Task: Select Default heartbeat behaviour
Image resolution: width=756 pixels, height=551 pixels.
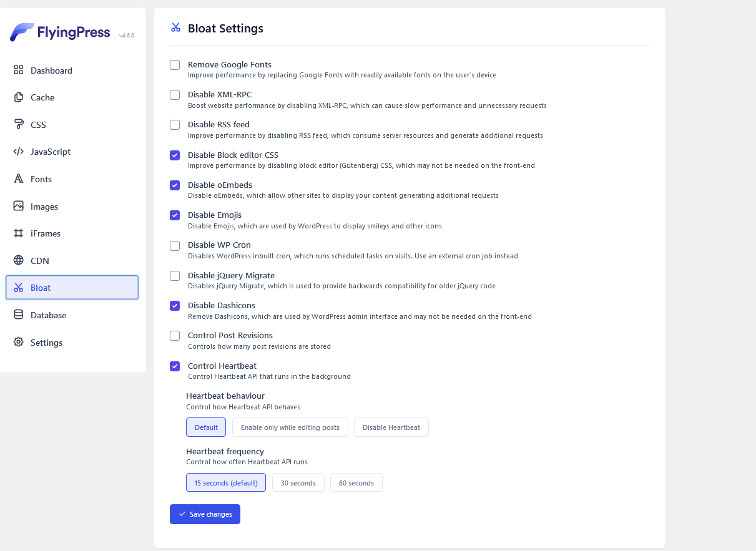Action: click(x=206, y=427)
